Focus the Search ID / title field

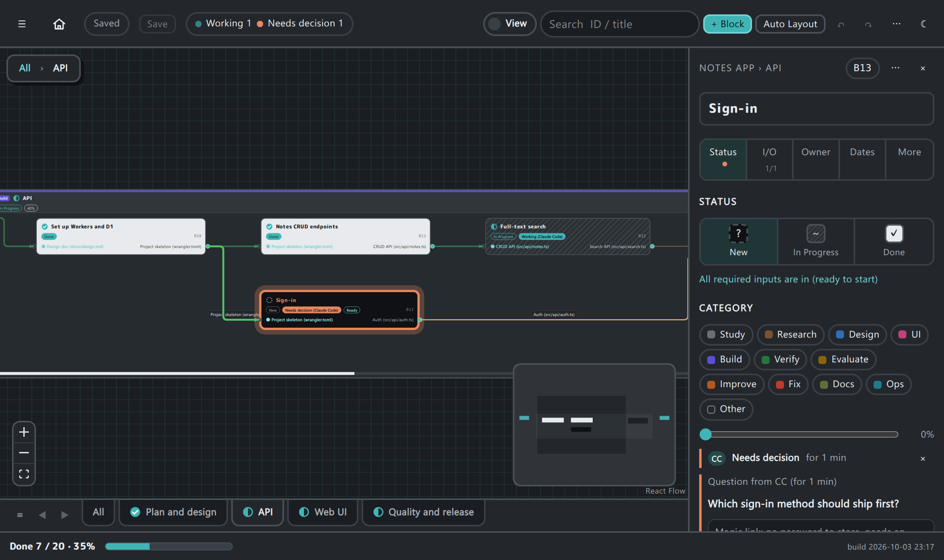pos(620,24)
